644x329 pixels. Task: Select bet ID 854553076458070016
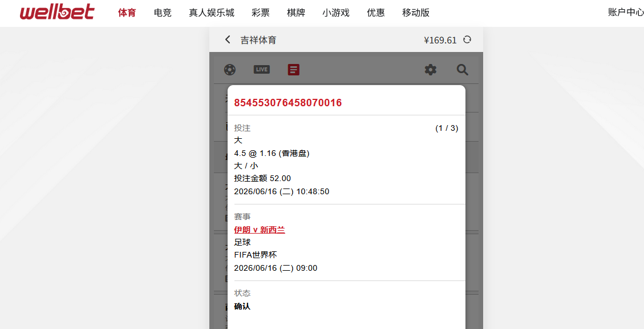tap(288, 102)
